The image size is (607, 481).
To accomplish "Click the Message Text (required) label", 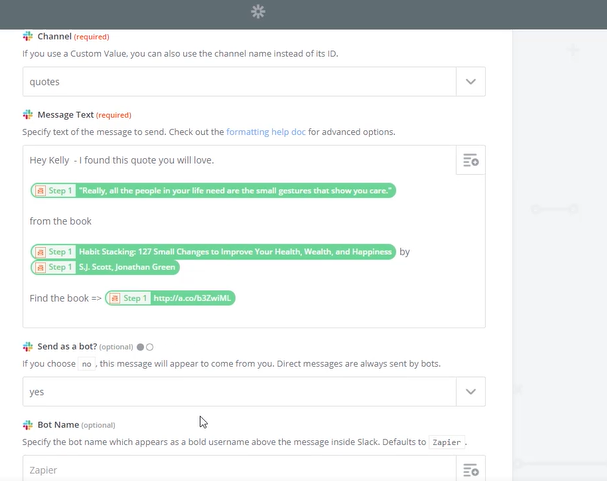I will pos(84,115).
